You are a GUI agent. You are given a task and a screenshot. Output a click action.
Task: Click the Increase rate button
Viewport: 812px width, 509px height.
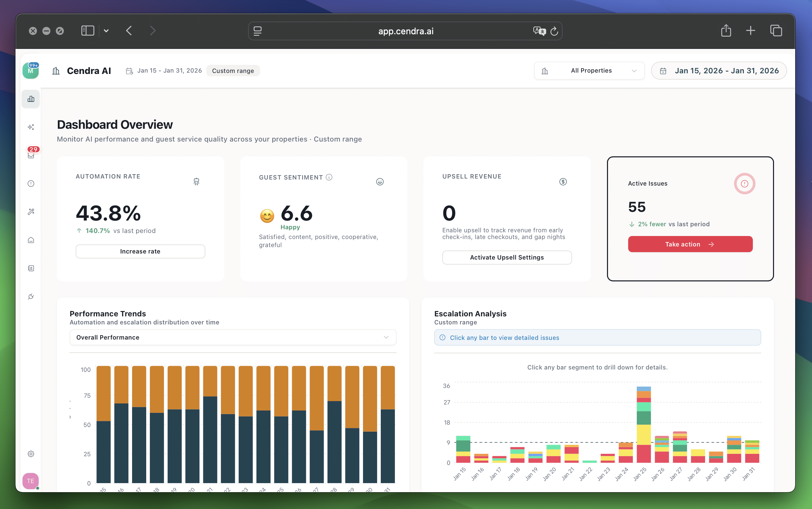(x=140, y=251)
